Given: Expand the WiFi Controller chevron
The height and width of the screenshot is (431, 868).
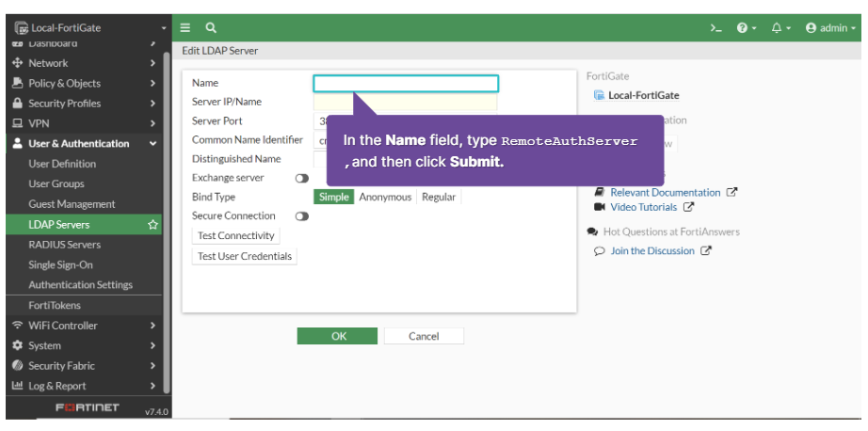Looking at the screenshot, I should point(153,326).
